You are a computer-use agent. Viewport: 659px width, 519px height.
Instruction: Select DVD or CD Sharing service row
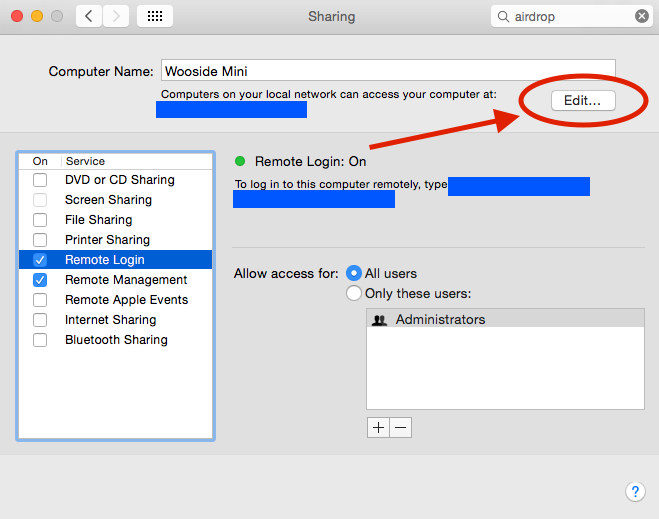116,180
